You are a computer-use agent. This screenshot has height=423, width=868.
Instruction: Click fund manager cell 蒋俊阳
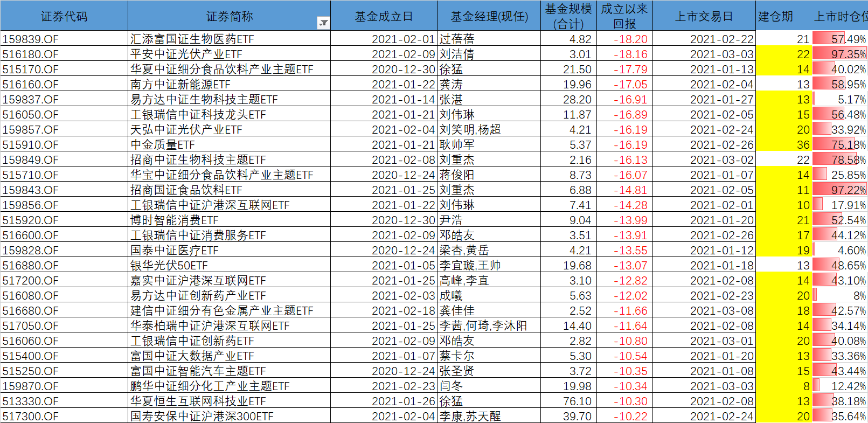pos(489,175)
